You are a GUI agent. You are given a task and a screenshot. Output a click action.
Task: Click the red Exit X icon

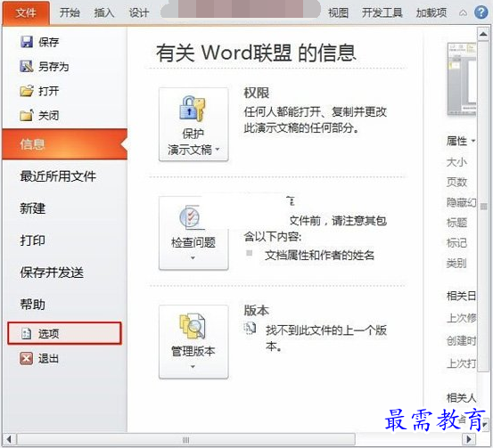click(x=27, y=358)
